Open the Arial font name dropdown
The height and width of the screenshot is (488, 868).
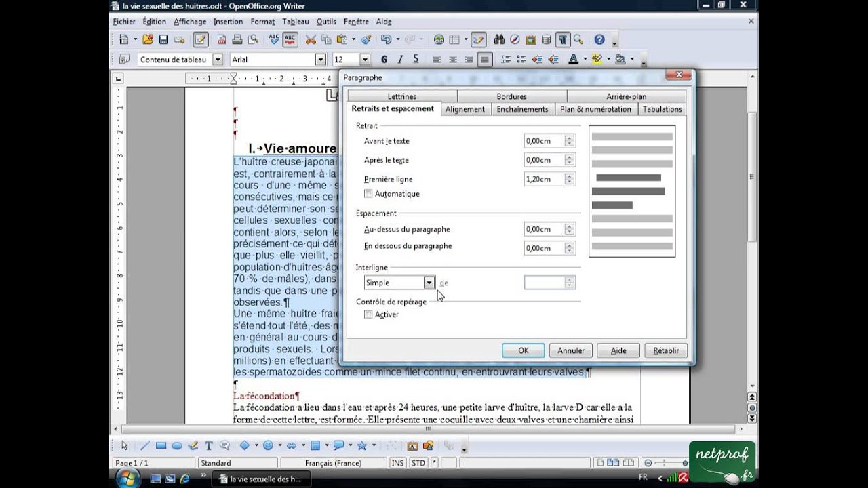(321, 60)
